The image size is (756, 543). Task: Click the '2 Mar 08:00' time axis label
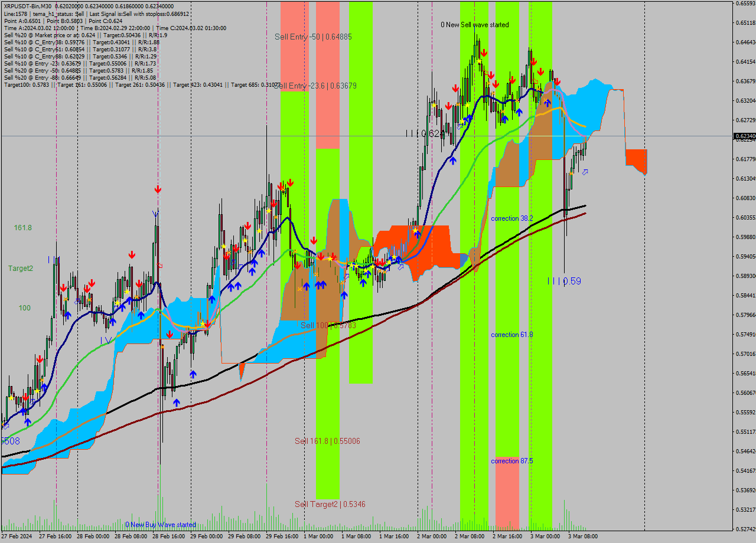(470, 537)
